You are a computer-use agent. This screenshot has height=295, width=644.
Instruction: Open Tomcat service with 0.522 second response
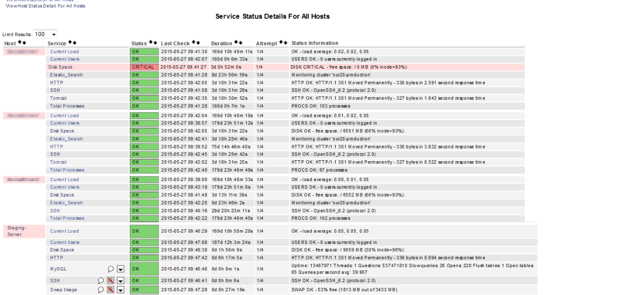click(x=59, y=162)
